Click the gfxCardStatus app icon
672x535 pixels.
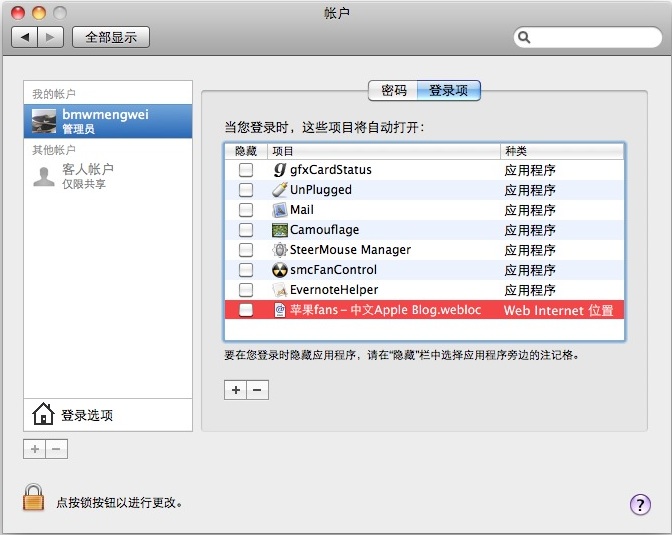(280, 170)
